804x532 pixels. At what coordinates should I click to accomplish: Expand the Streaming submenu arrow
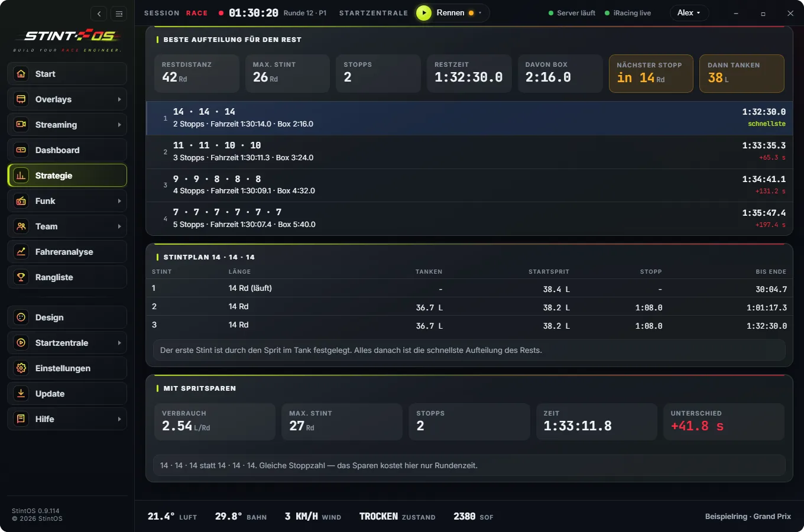pos(119,125)
